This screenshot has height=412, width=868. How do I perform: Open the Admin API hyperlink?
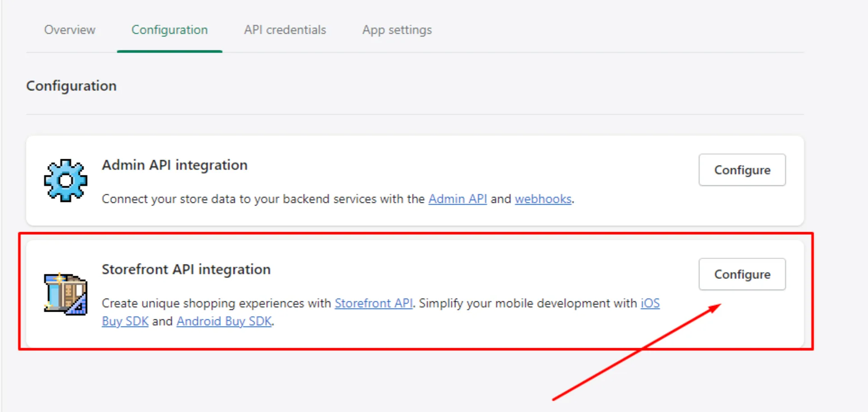[x=457, y=199]
